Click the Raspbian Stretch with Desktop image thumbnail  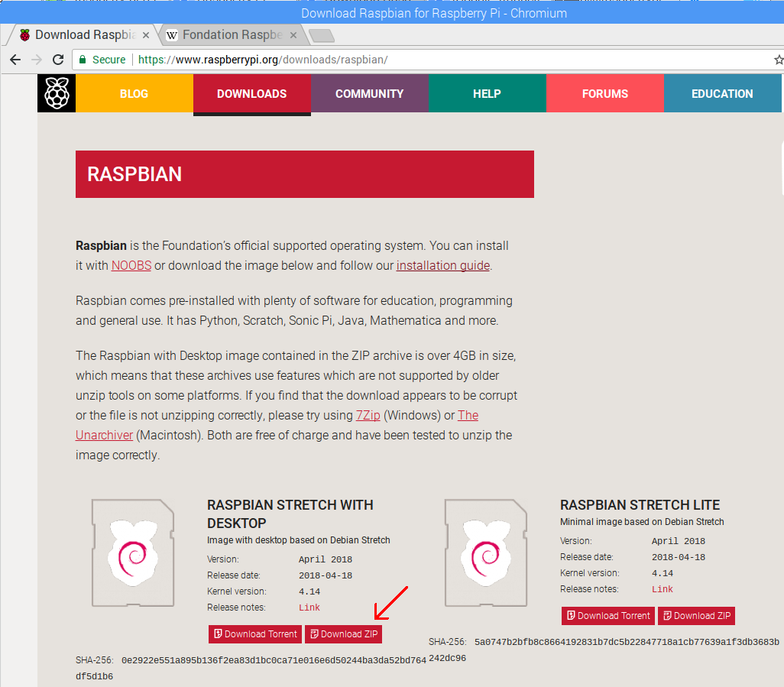[133, 553]
